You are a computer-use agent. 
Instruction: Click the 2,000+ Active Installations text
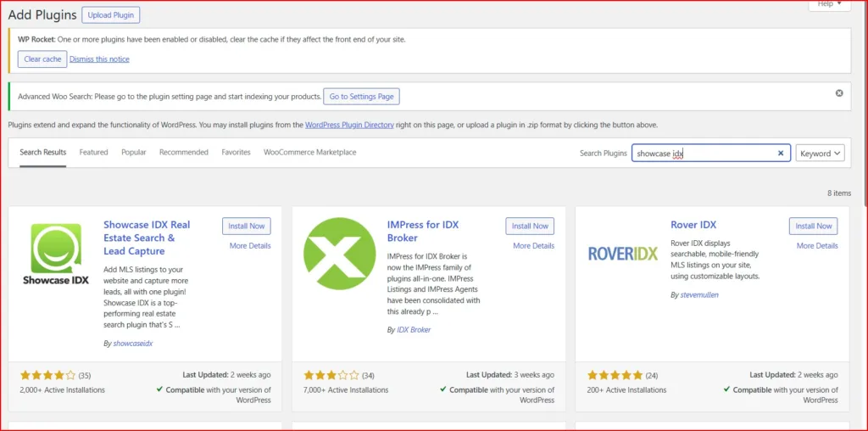(63, 390)
